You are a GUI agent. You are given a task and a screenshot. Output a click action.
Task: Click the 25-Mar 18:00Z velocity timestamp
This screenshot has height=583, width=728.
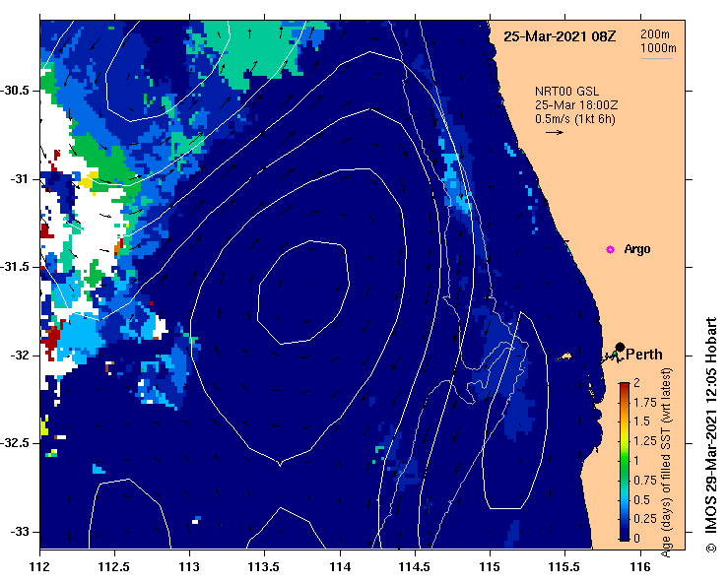click(x=576, y=105)
